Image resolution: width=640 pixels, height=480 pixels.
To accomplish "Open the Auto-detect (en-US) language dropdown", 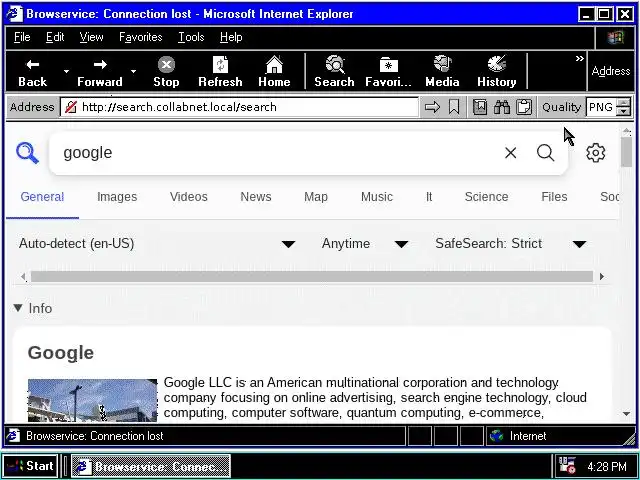I will [x=157, y=244].
